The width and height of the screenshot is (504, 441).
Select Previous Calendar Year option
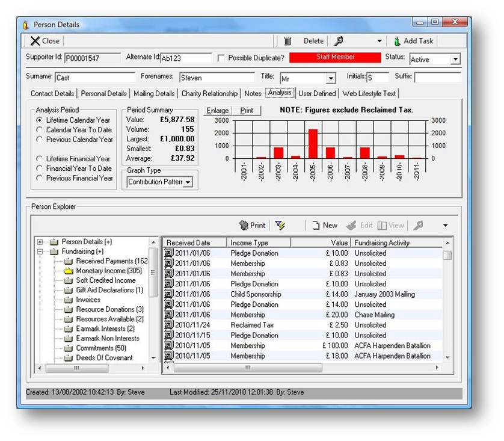(x=39, y=139)
